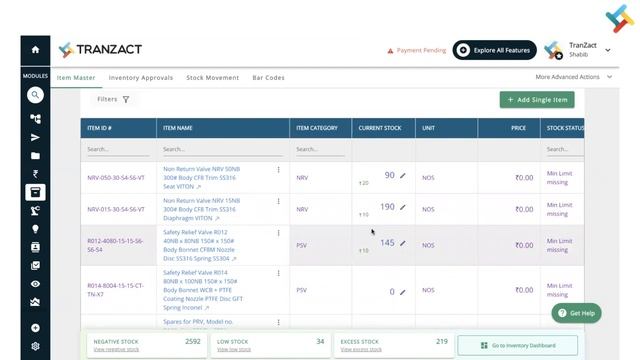Click the Item Name search field
640x360 pixels.
[x=223, y=149]
